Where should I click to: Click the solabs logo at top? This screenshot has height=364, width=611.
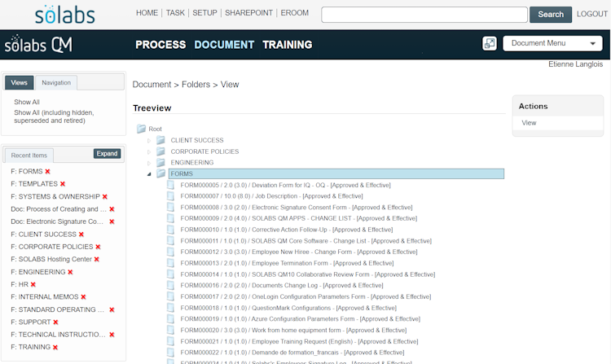65,15
